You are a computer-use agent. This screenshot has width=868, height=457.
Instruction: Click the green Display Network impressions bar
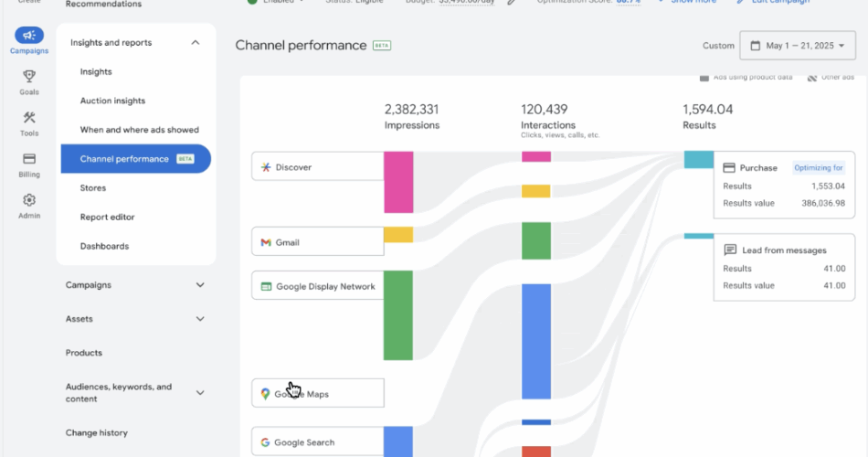pos(398,315)
